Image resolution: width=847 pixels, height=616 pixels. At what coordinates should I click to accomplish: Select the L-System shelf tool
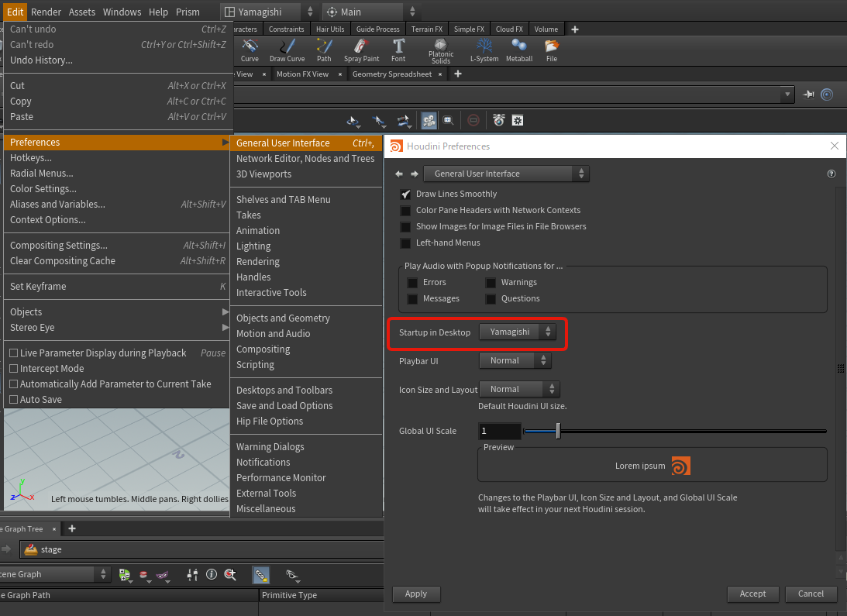pos(484,50)
